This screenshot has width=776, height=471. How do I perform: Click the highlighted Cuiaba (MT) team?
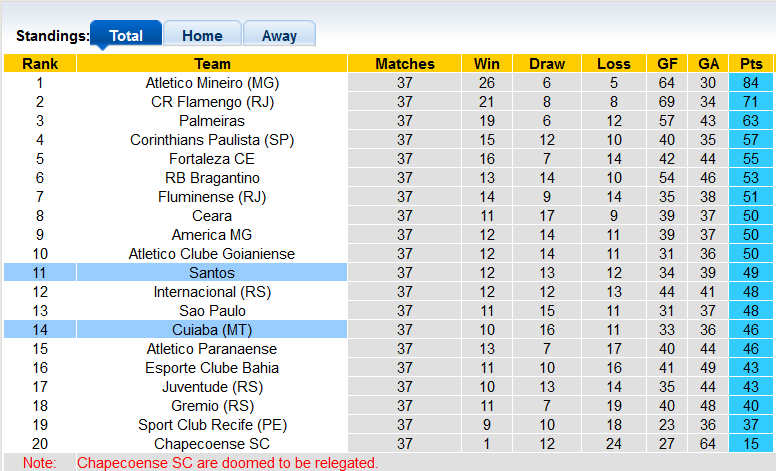coord(212,330)
